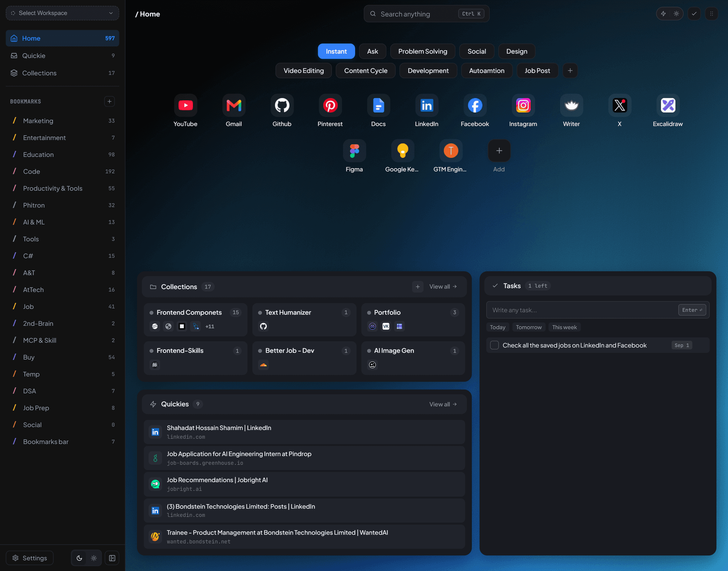
Task: Submit task with the Enter button
Action: tap(692, 310)
